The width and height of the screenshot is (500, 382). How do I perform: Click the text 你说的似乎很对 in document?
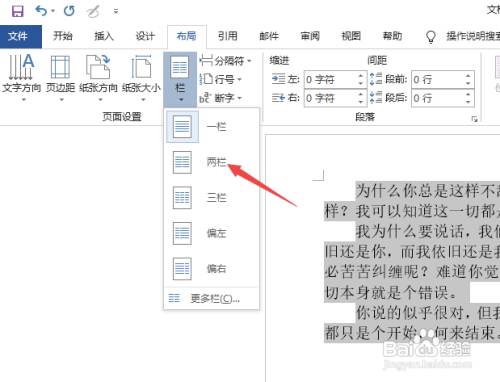[x=409, y=313]
